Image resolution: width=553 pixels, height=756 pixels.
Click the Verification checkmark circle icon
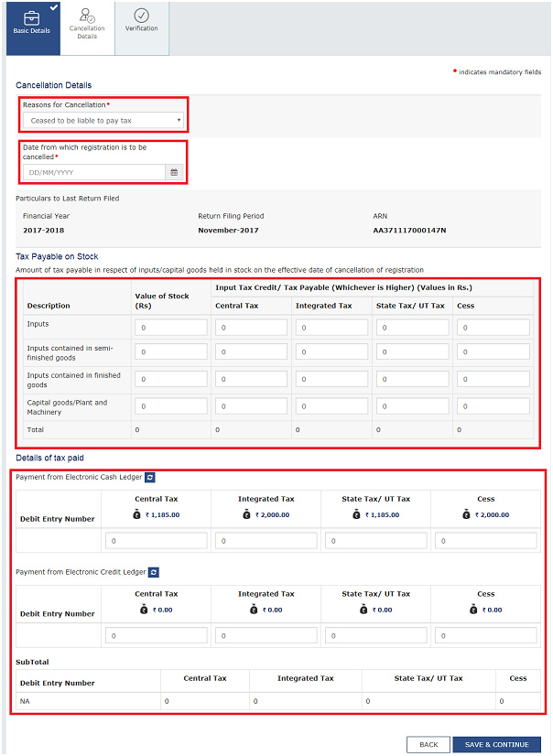[x=141, y=16]
